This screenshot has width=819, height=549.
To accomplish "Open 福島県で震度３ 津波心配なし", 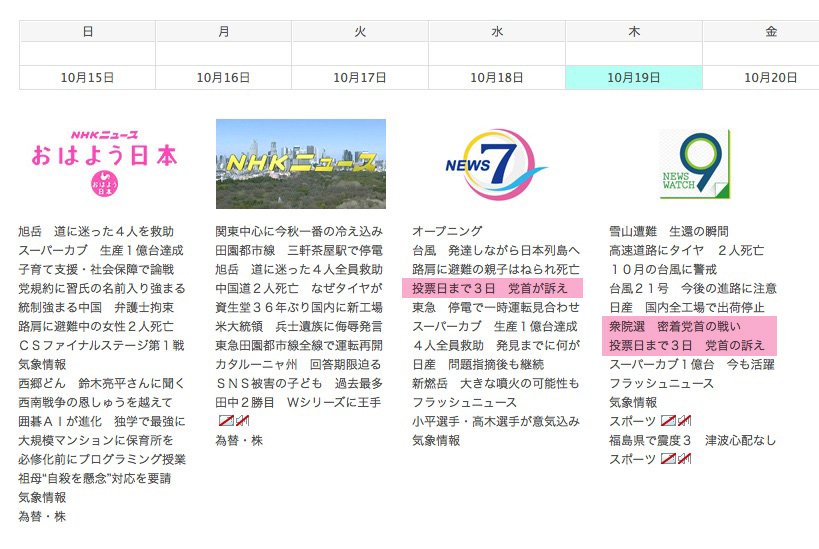I will point(693,440).
